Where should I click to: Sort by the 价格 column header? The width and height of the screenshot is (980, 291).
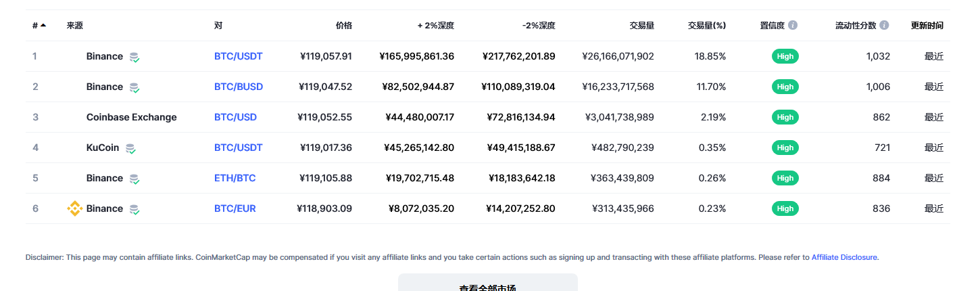coord(344,26)
